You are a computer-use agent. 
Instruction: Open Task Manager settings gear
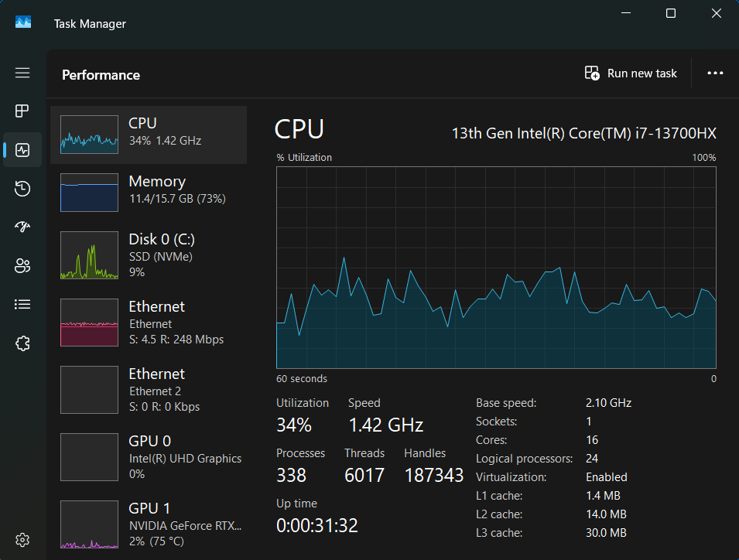pyautogui.click(x=22, y=539)
